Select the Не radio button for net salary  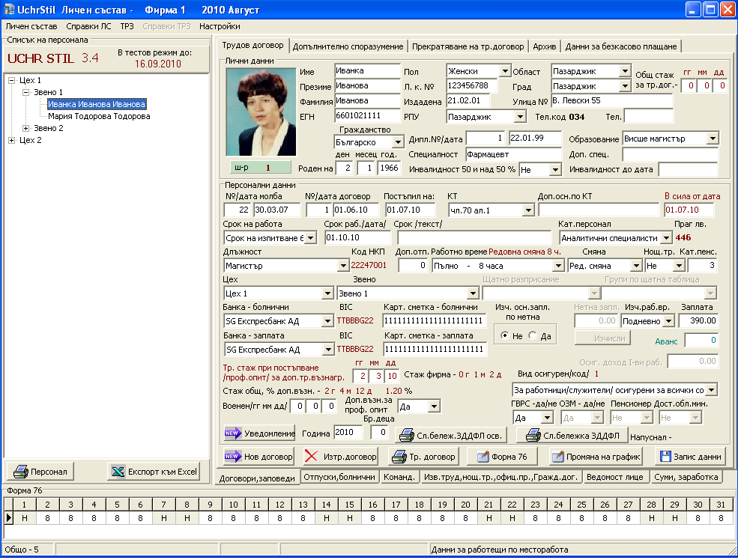point(504,336)
